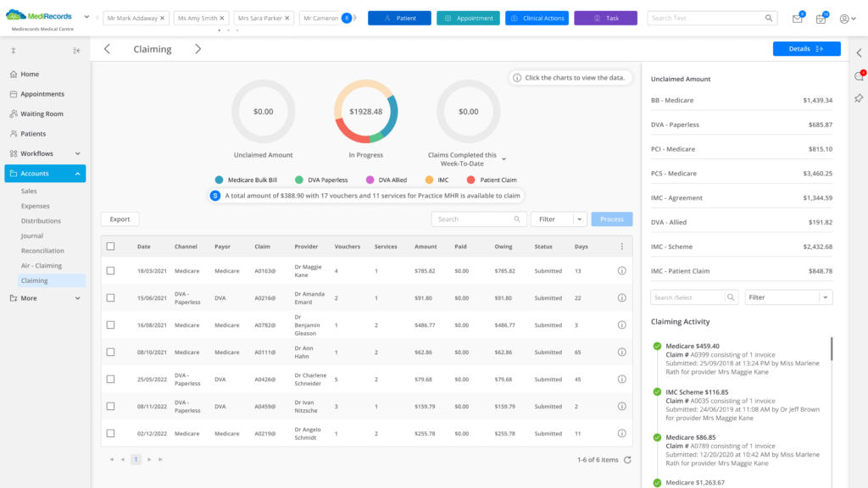This screenshot has width=868, height=488.
Task: Expand the Filter dropdown above the claims table
Action: [x=581, y=219]
